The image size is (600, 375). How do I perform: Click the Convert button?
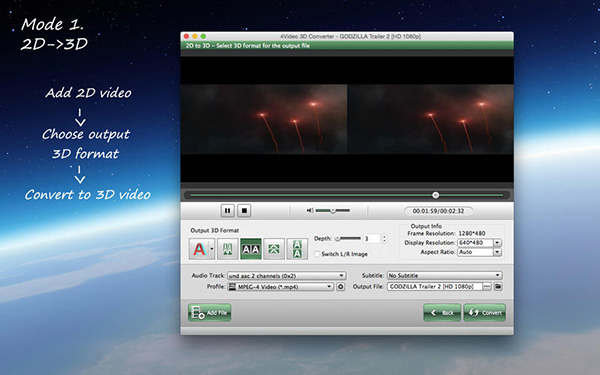pos(485,313)
